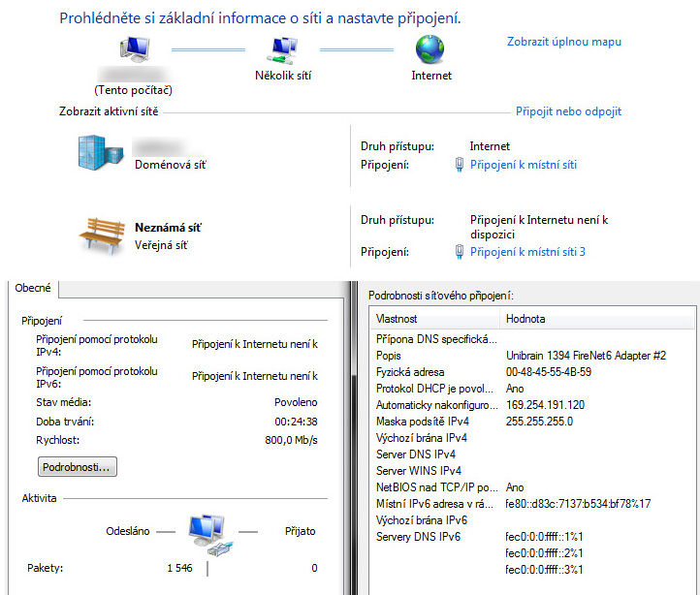Select the Maska podsítě IPv4 row
The width and height of the screenshot is (700, 595).
532,422
